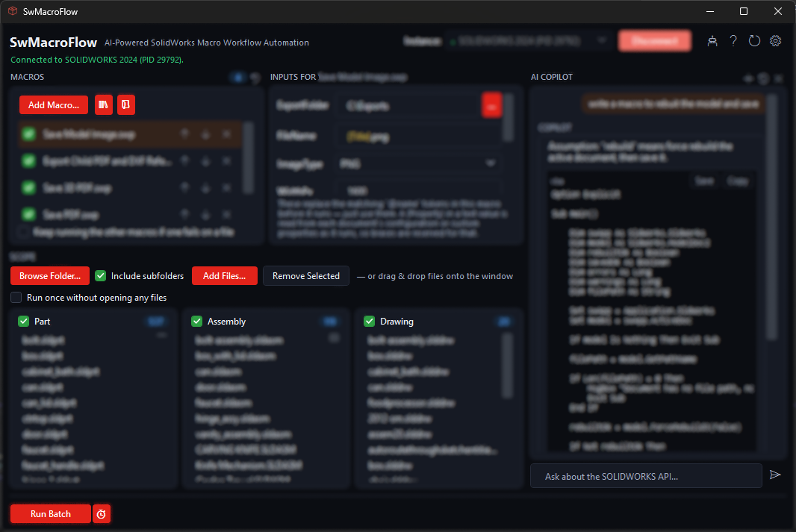Viewport: 796px width, 532px height.
Task: Move Save Model Image macro down
Action: click(205, 134)
